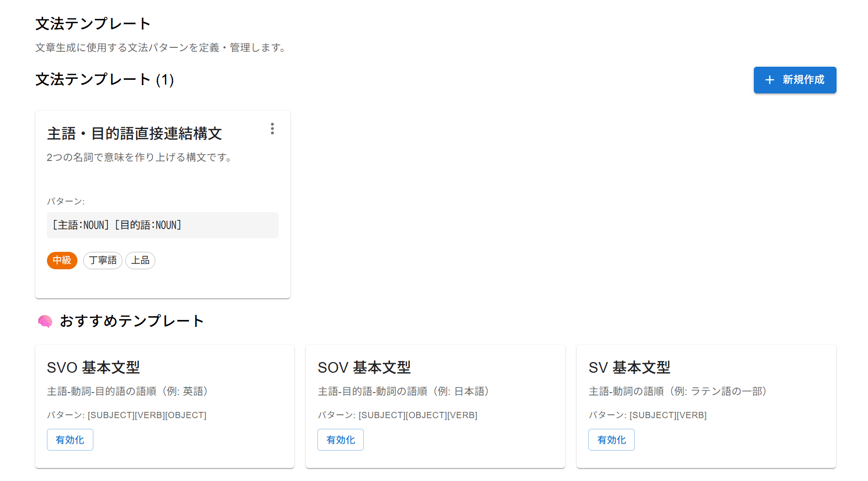Image resolution: width=868 pixels, height=481 pixels.
Task: Select the 丁寧語 tag chip
Action: pos(103,261)
